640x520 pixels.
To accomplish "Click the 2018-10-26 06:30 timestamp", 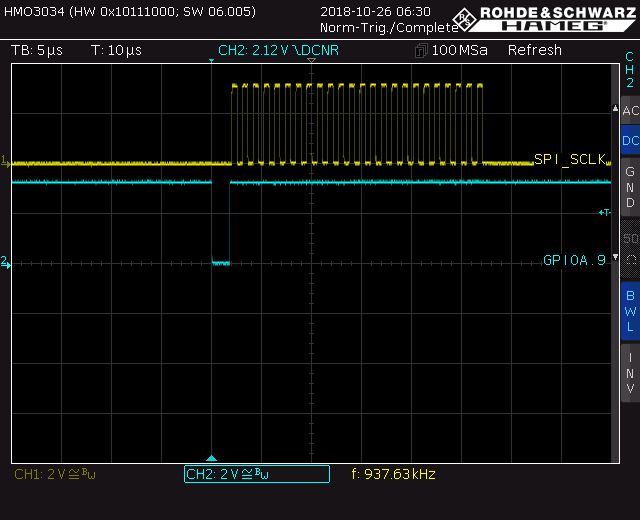I will (375, 11).
